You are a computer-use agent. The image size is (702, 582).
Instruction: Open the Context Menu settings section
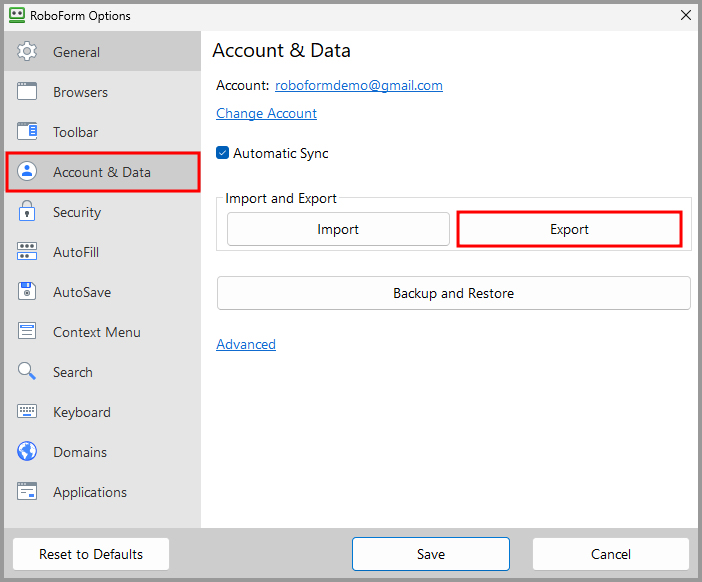pyautogui.click(x=96, y=332)
